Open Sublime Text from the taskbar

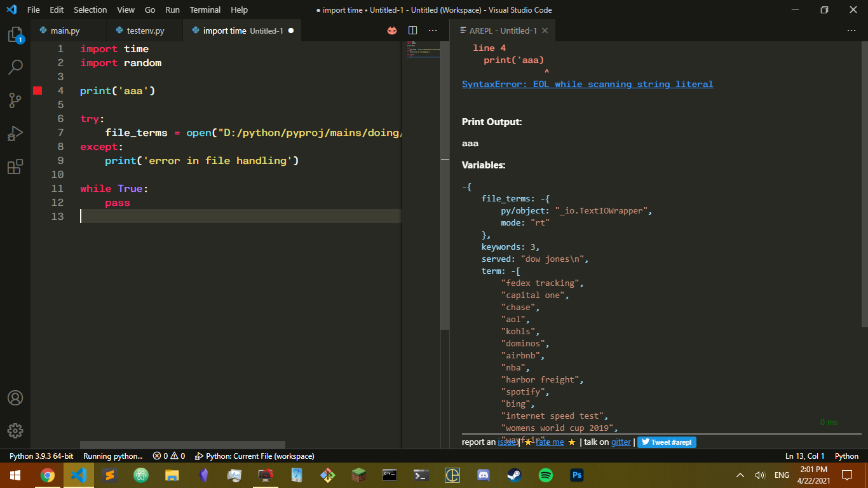[x=109, y=475]
